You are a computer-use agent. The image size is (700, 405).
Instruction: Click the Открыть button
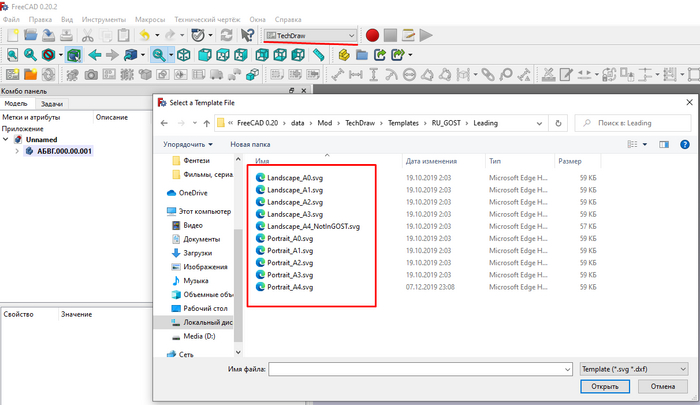click(604, 388)
